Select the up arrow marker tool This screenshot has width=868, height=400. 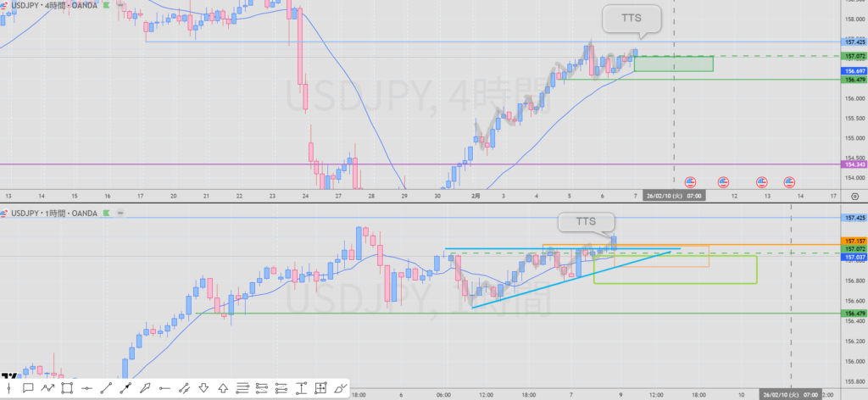pyautogui.click(x=223, y=388)
